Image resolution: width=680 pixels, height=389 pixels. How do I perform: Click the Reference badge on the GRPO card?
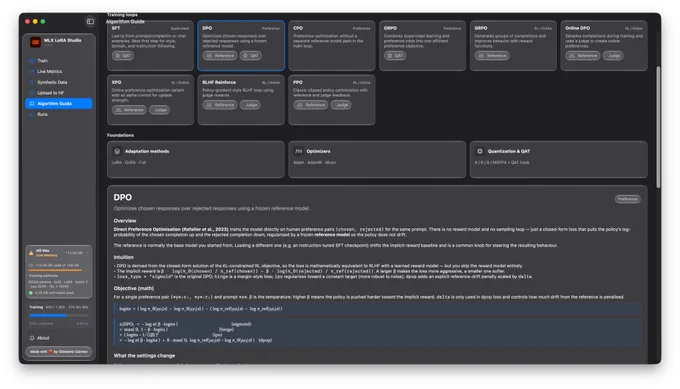tap(492, 56)
